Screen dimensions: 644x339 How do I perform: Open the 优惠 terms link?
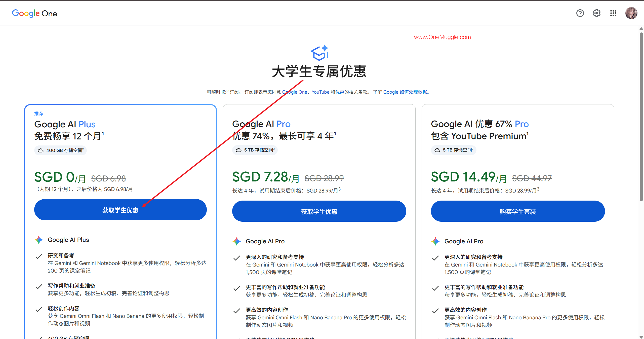pos(340,92)
